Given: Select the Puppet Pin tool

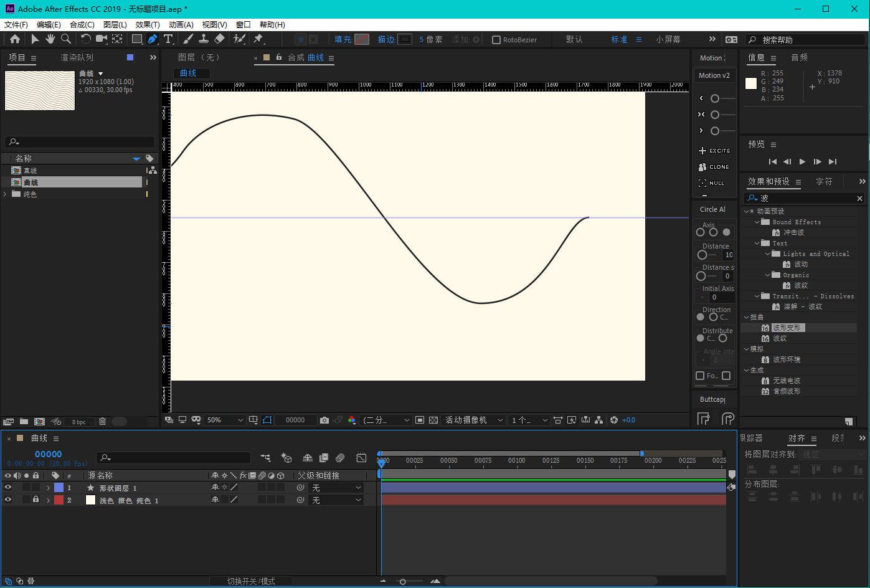Looking at the screenshot, I should [258, 39].
